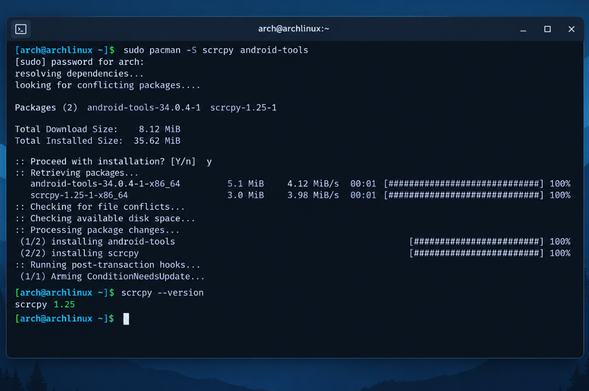Close the terminal window
This screenshot has height=391, width=589.
[571, 29]
